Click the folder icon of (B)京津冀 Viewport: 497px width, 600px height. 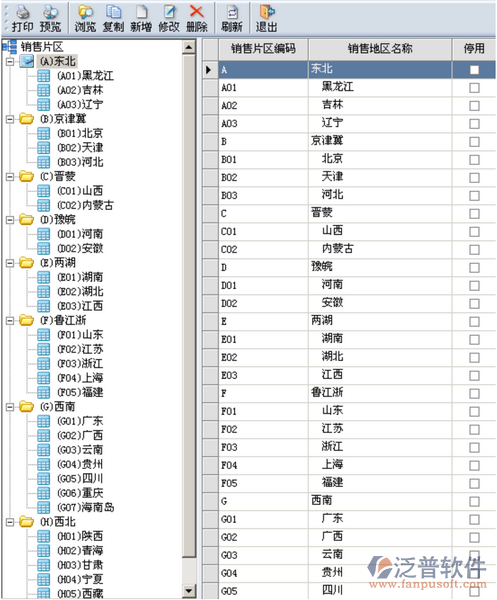26,119
